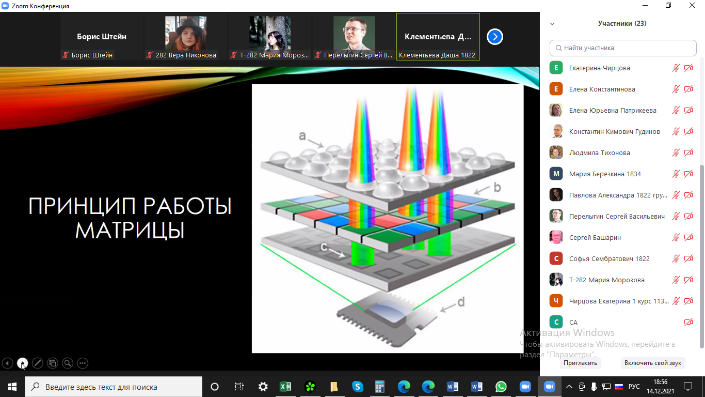Click the Пригласить button
Screen dimensions: 705x397
(580, 363)
